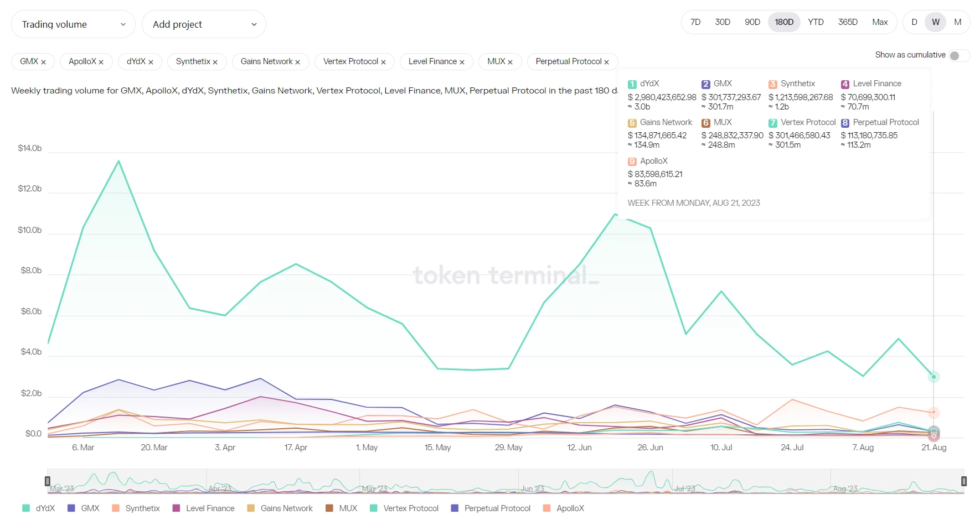Toggle dYdX series in bottom legend
The height and width of the screenshot is (520, 980).
tap(39, 508)
